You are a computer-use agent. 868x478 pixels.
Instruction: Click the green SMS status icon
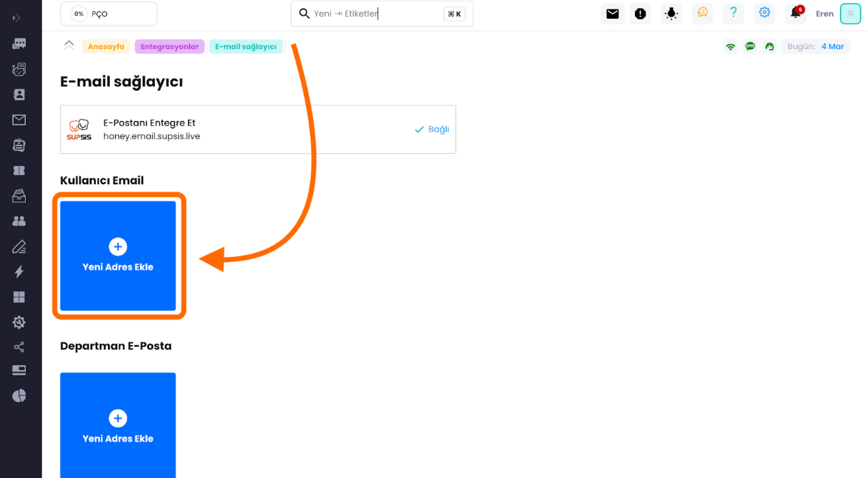coord(750,47)
